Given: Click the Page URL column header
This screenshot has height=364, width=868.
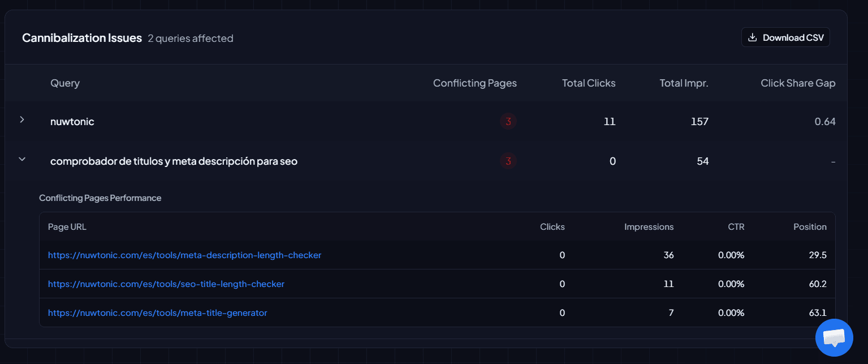Looking at the screenshot, I should pos(67,227).
